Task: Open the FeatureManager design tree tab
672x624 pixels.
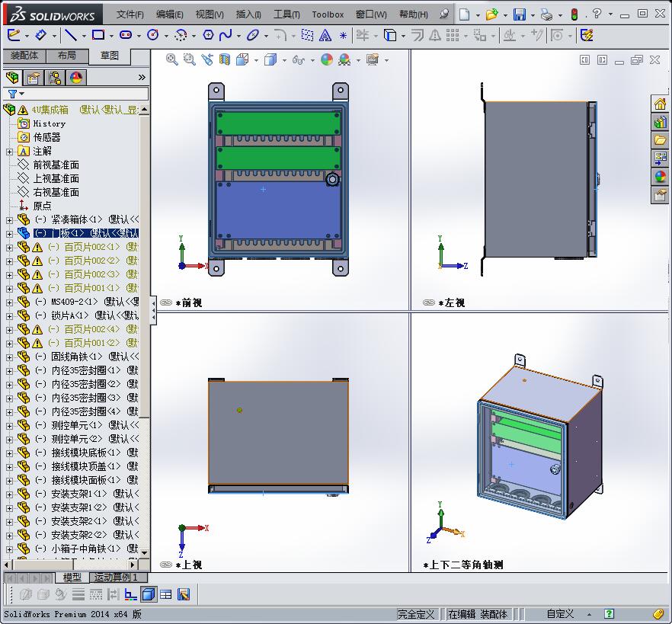Action: click(x=12, y=78)
